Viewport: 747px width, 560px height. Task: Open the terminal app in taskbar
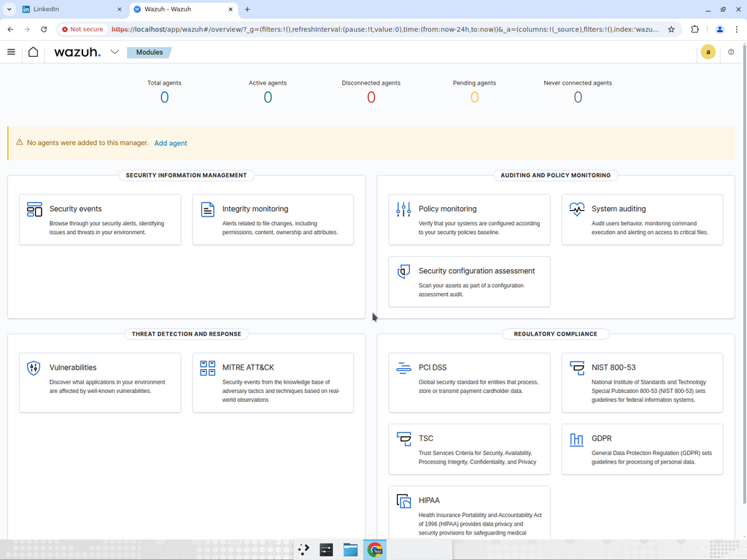pyautogui.click(x=326, y=550)
